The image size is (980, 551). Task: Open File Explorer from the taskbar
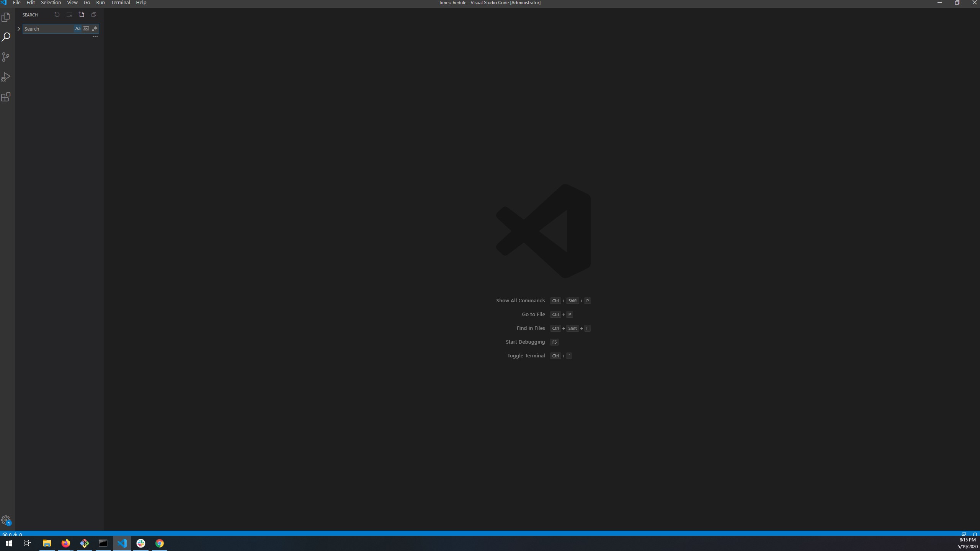click(47, 543)
